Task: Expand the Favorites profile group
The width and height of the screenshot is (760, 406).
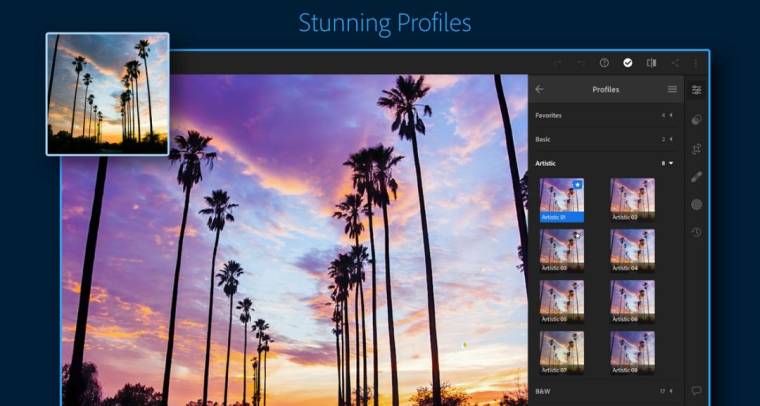Action: point(605,115)
